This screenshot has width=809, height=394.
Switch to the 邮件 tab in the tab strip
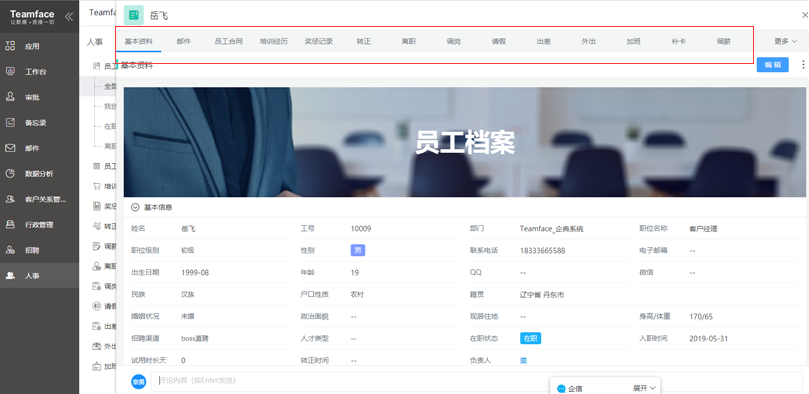click(x=183, y=41)
